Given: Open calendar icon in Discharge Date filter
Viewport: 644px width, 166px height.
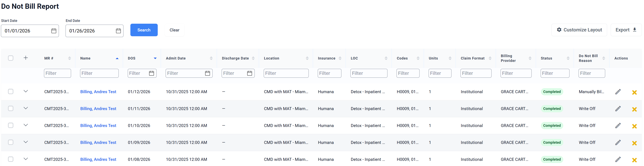Looking at the screenshot, I should tap(249, 73).
